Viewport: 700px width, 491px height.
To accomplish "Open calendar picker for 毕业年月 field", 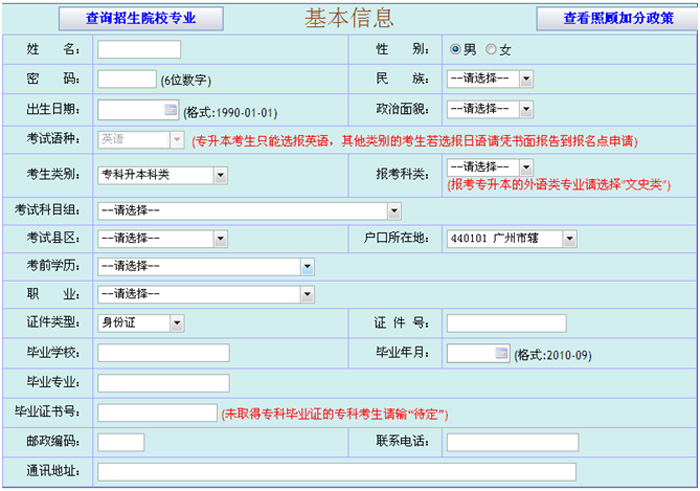I will pyautogui.click(x=502, y=353).
